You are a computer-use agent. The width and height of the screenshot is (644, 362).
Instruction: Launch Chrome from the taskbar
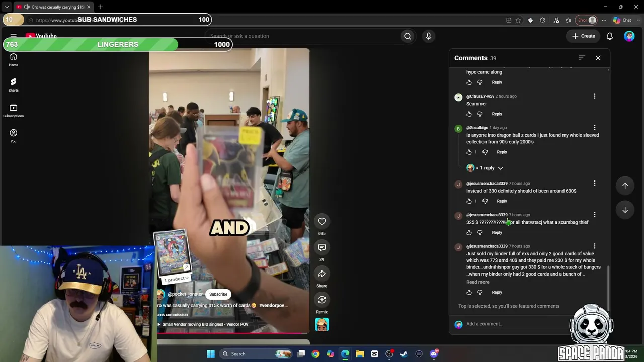point(315,354)
